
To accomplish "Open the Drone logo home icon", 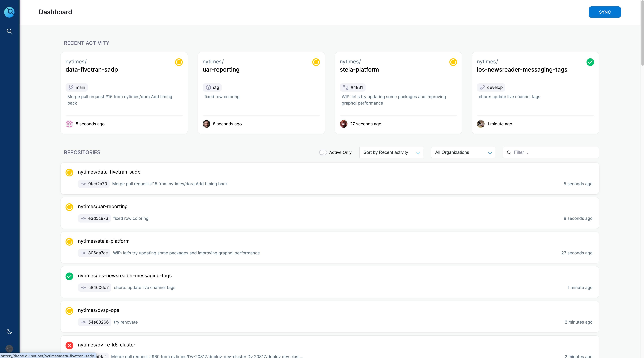I will coord(9,12).
